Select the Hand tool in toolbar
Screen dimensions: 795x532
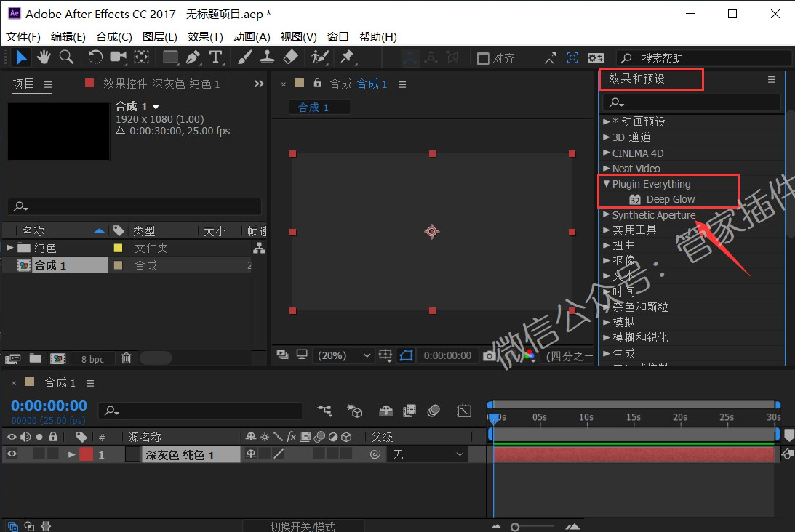point(44,57)
